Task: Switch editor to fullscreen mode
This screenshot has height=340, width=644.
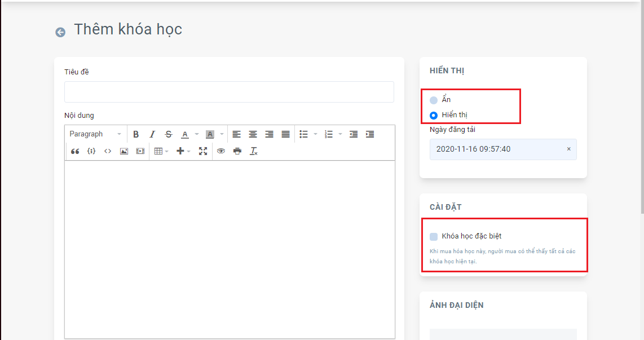Action: point(203,151)
